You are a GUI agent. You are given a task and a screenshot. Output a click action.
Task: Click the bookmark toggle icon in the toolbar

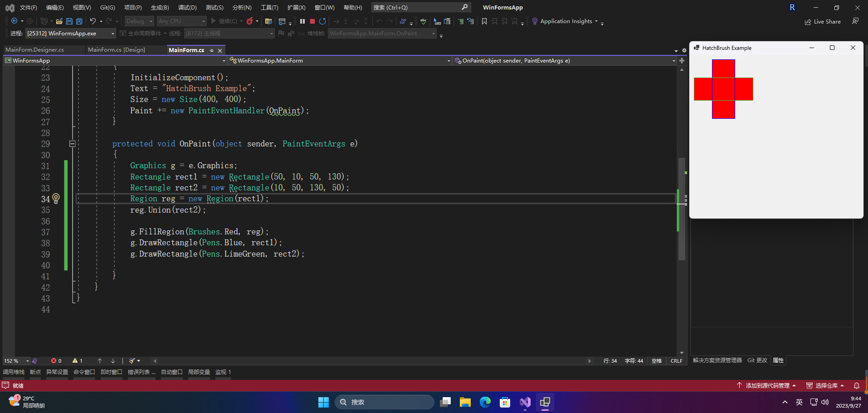(x=484, y=21)
